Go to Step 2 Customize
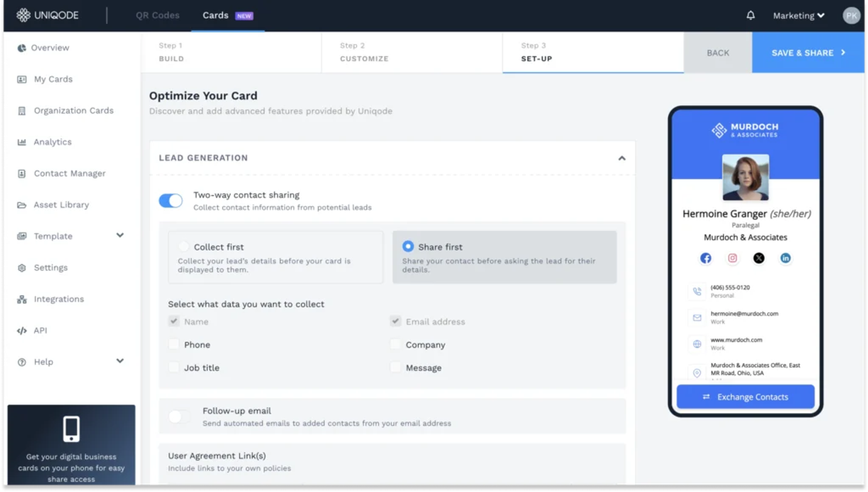The width and height of the screenshot is (868, 492). [x=412, y=52]
